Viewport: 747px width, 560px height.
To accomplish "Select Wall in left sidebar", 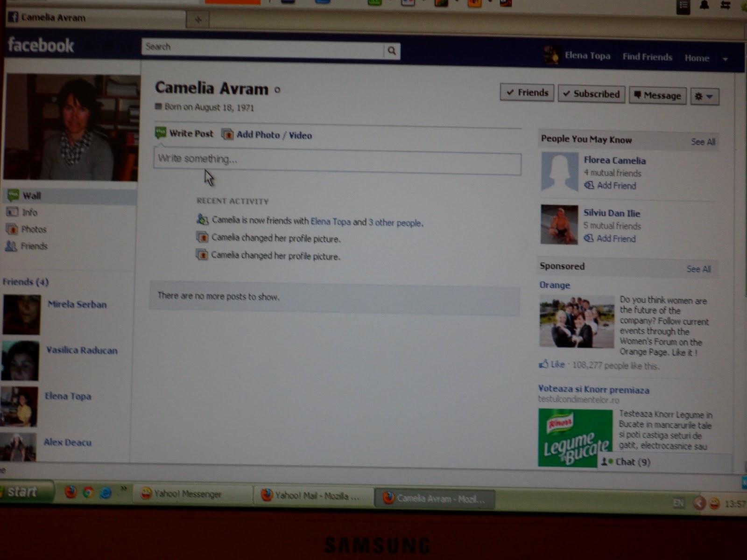I will [70, 196].
